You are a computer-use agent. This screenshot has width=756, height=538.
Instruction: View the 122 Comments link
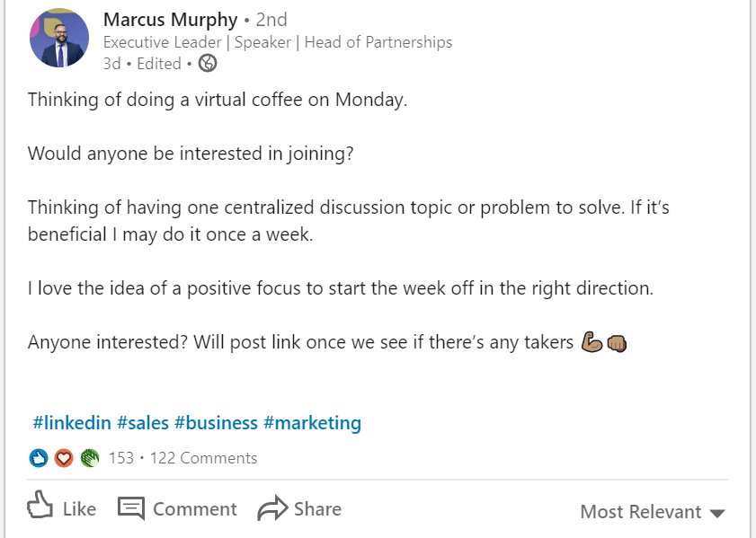pos(203,458)
